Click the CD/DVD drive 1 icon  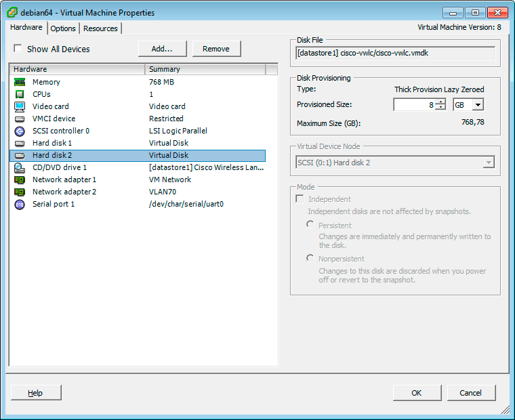coord(20,168)
